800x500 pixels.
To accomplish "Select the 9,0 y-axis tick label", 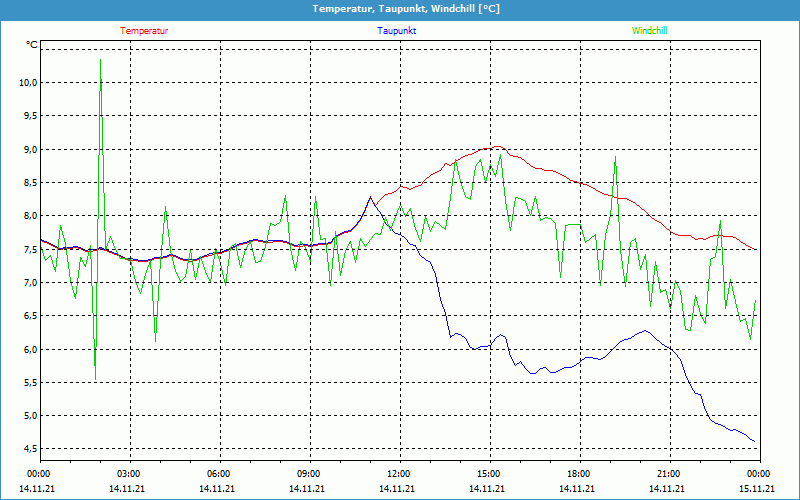I will (29, 150).
